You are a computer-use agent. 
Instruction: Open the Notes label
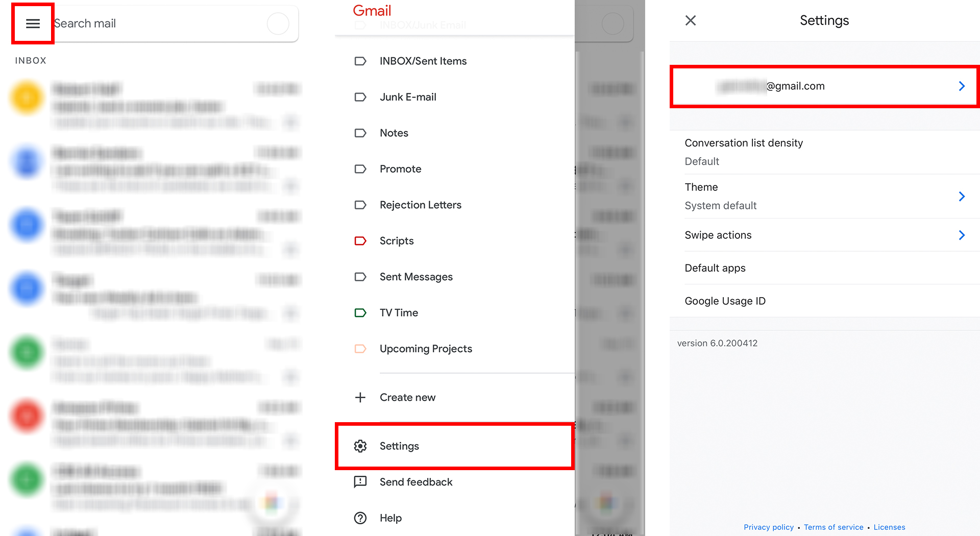pos(394,133)
